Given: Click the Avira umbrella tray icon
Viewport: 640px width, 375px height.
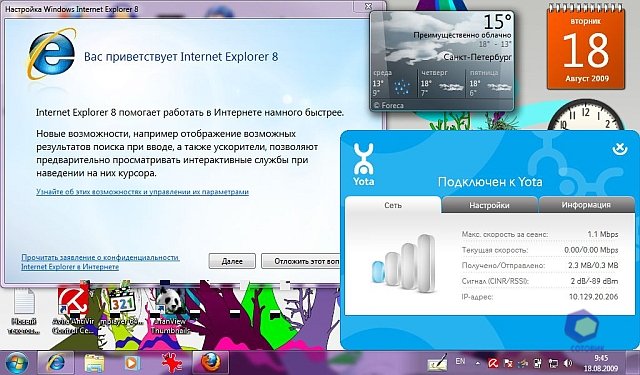Looking at the screenshot, I should [493, 363].
